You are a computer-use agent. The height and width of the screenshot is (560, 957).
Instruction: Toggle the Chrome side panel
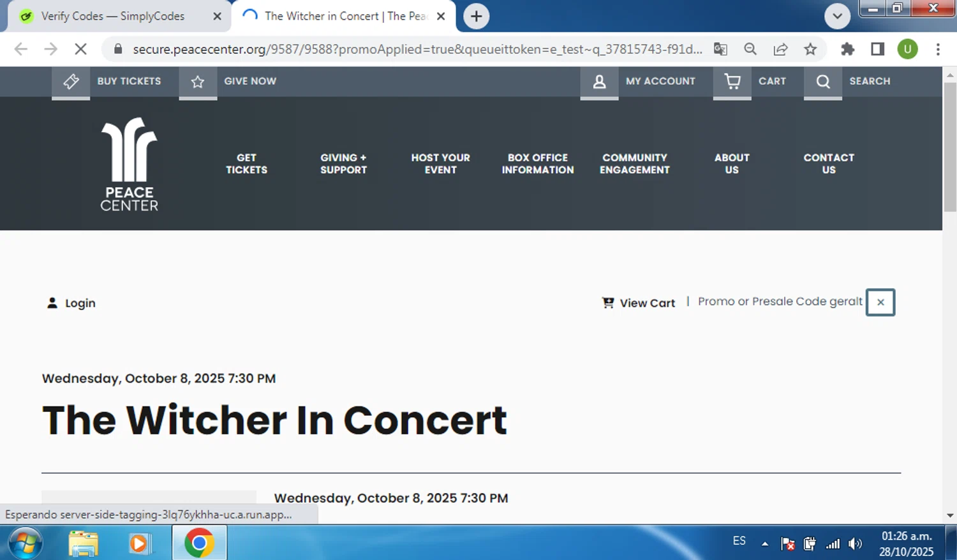tap(877, 49)
